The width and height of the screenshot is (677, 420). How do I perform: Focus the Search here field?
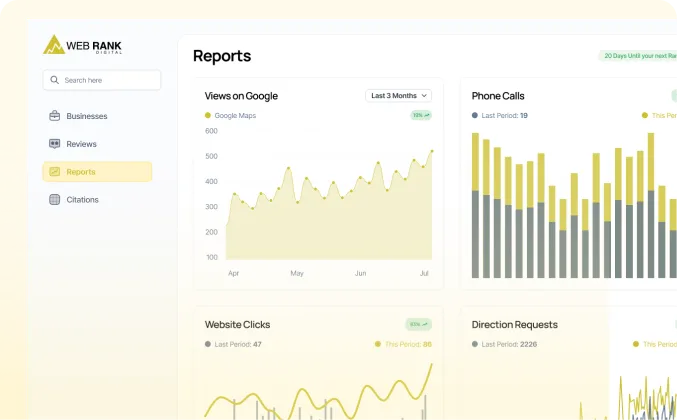click(102, 80)
